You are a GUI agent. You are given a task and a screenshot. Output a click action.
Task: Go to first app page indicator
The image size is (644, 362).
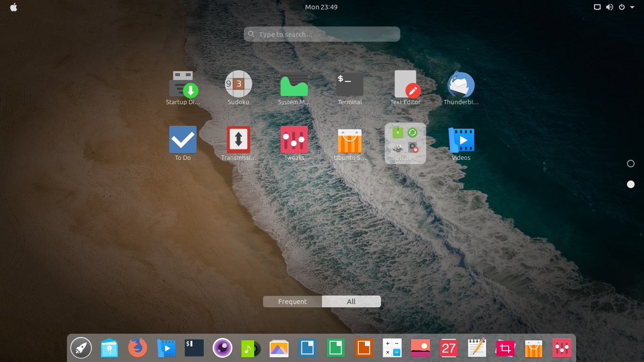(631, 164)
